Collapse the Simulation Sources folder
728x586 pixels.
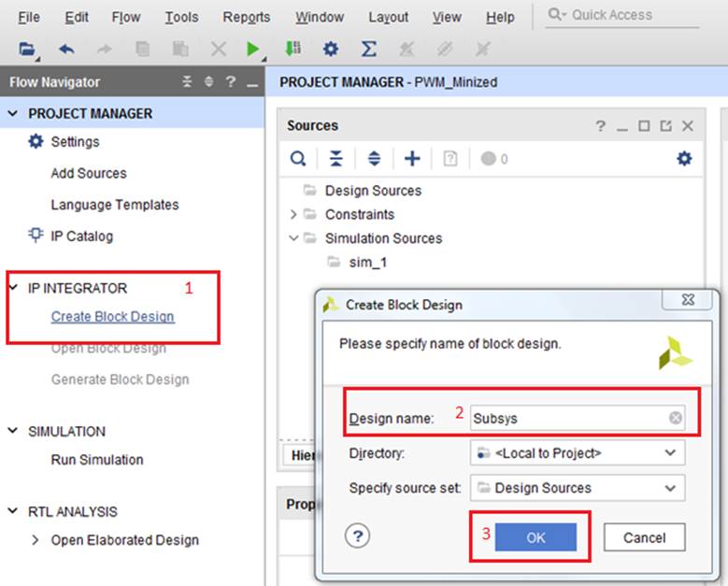(x=293, y=238)
